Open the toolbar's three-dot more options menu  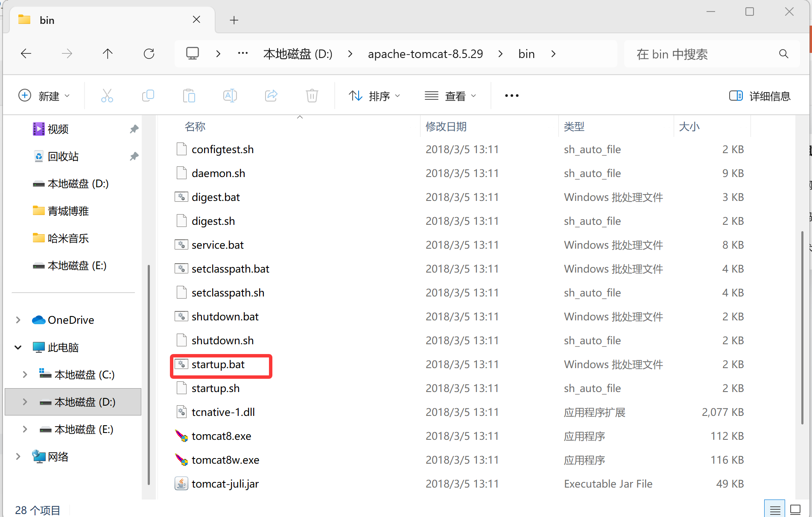(511, 96)
